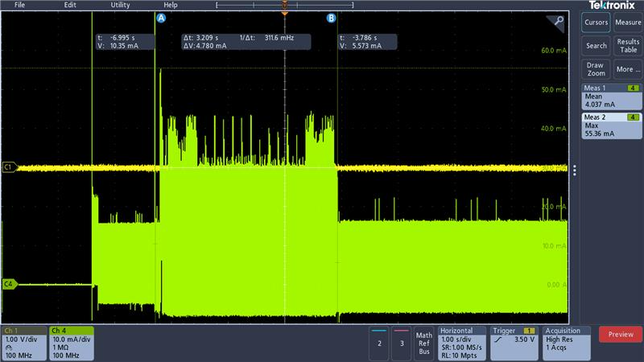Screen dimensions: 644x362
Task: Click the Math Ref Bus button
Action: 424,343
